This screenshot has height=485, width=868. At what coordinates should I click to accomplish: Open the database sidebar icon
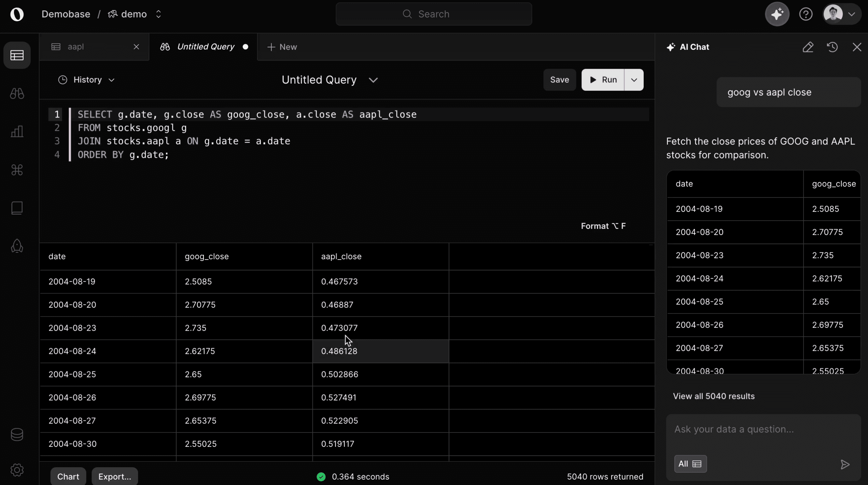pos(17,434)
